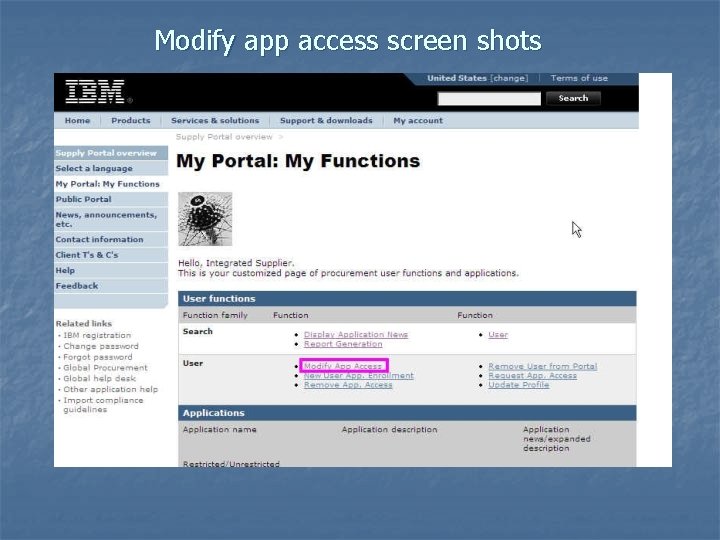Open the Home menu tab
Screen dimensions: 720x540
(77, 120)
